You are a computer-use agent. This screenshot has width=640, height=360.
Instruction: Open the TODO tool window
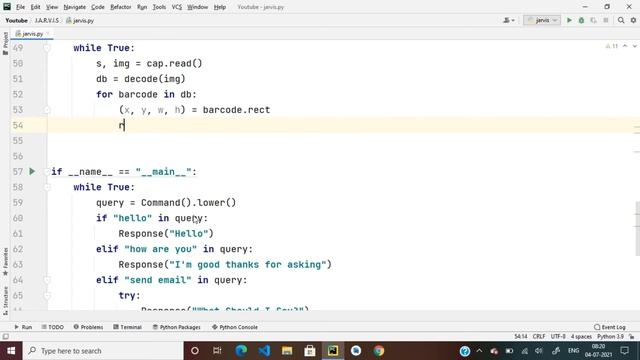[53, 327]
